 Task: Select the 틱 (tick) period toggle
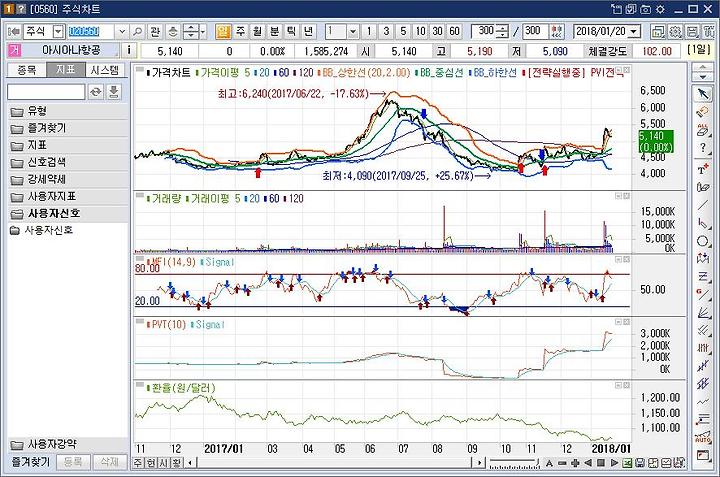coord(292,31)
